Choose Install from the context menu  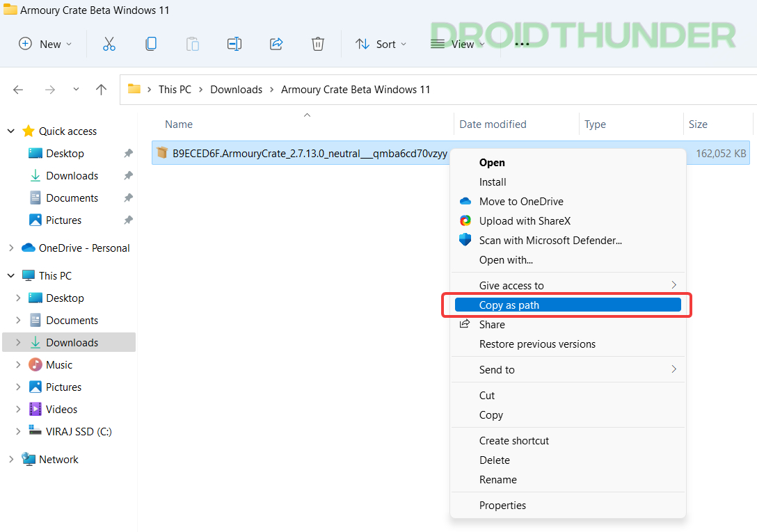tap(493, 182)
